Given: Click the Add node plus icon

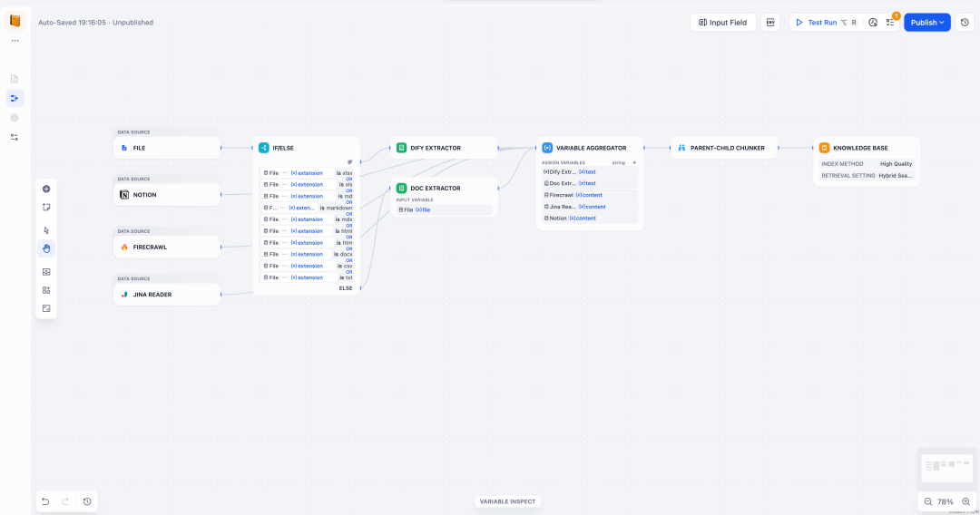Looking at the screenshot, I should (46, 189).
